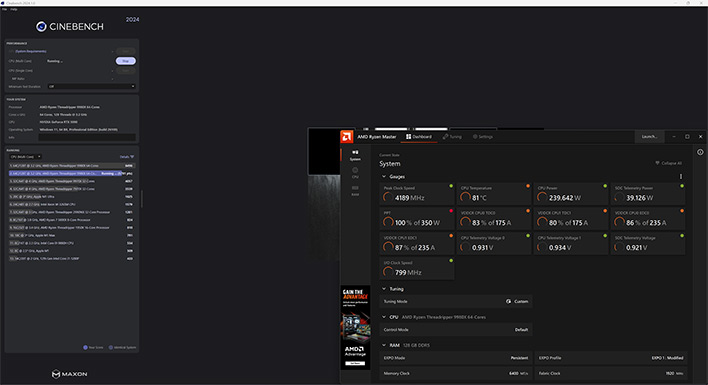Screen dimensions: 708x385
Task: Click the Maxon logo at bottom left
Action: [x=69, y=374]
